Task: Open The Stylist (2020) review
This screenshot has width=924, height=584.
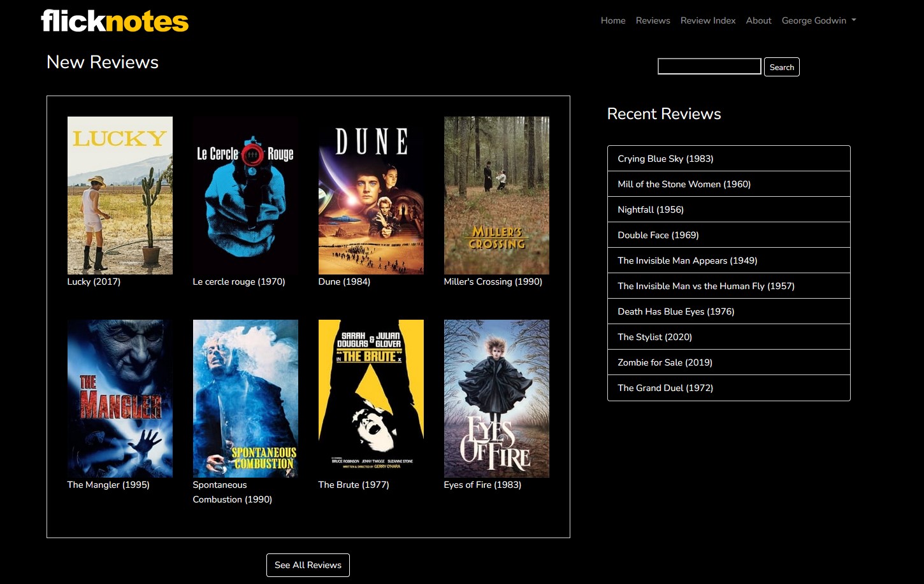Action: 729,337
